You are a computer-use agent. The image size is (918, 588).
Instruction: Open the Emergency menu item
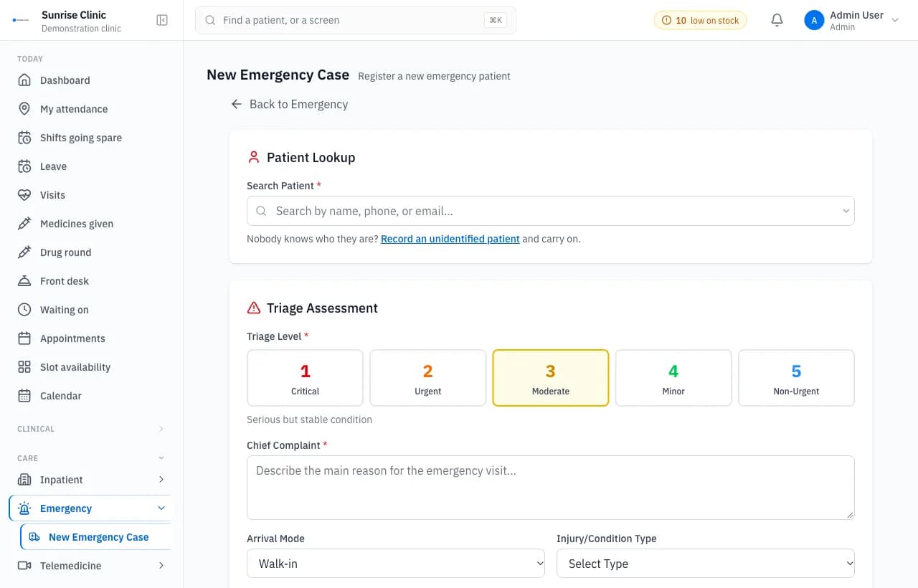[90, 508]
